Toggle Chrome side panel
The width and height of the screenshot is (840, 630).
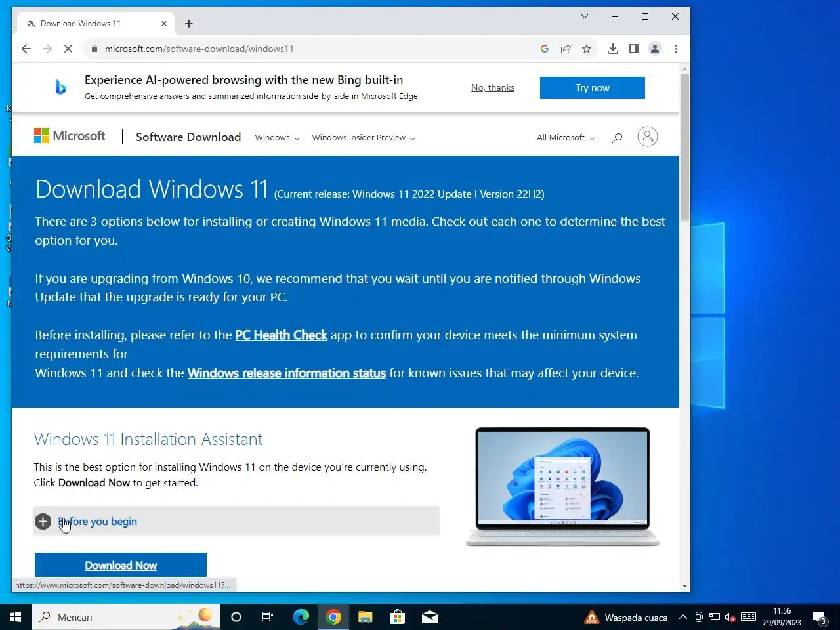(634, 49)
